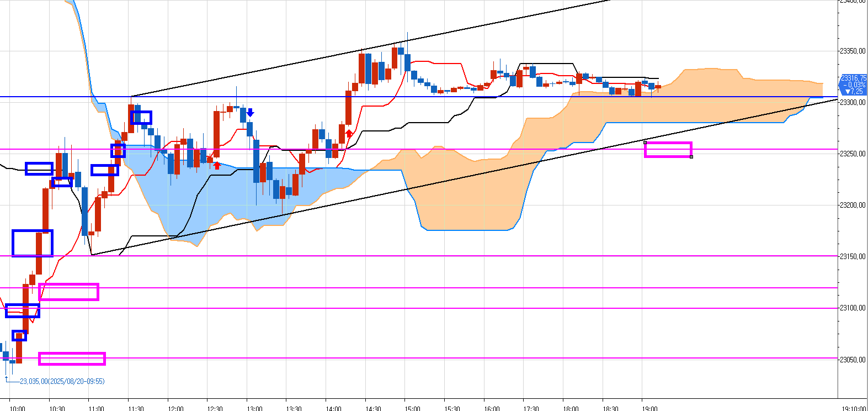Click the 23300.00 price axis label
The image size is (868, 411).
tap(853, 102)
